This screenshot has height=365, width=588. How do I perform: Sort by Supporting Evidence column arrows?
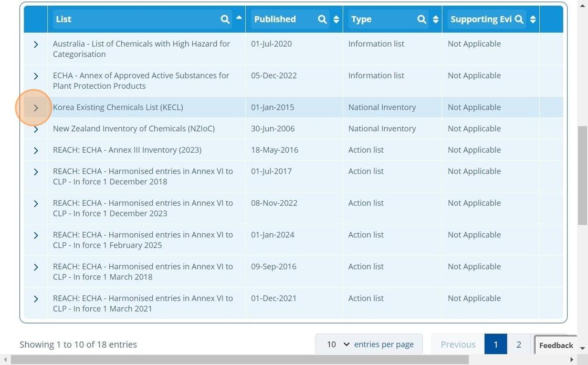[x=533, y=19]
